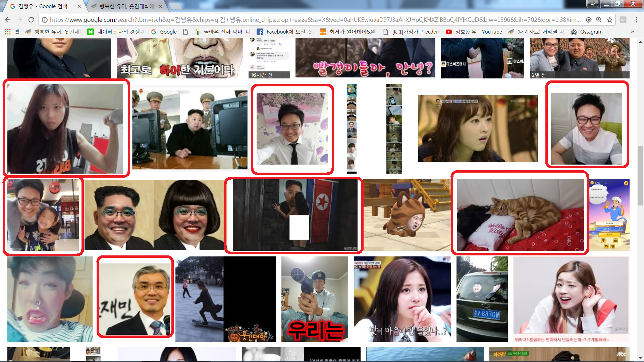Viewport: 644px width, 362px height.
Task: Click the location target icon in address bar
Action: point(589,20)
